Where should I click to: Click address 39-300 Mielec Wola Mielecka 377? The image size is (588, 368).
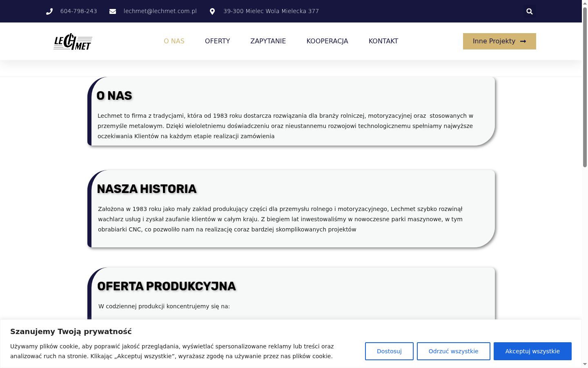tap(271, 11)
